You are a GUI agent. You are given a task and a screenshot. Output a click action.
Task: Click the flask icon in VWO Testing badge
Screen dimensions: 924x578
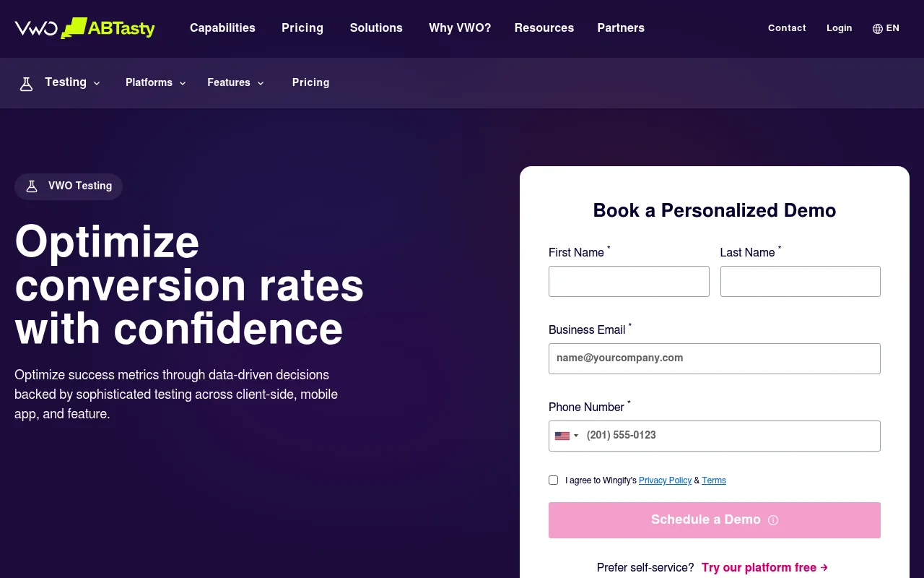pos(32,186)
